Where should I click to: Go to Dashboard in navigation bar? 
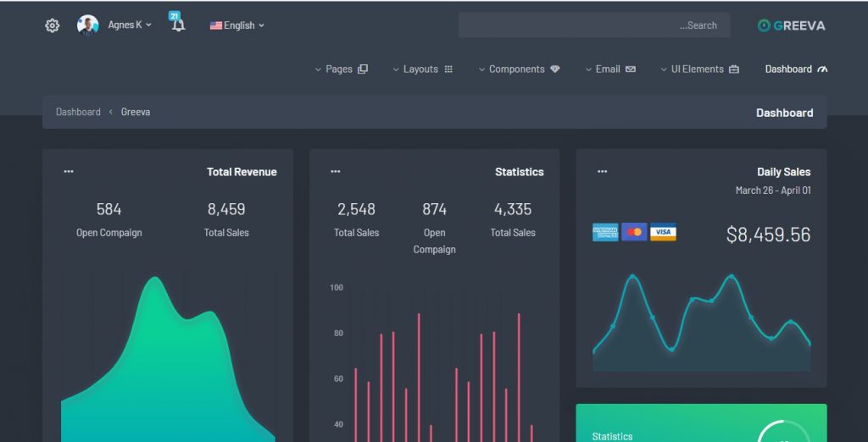pos(795,69)
